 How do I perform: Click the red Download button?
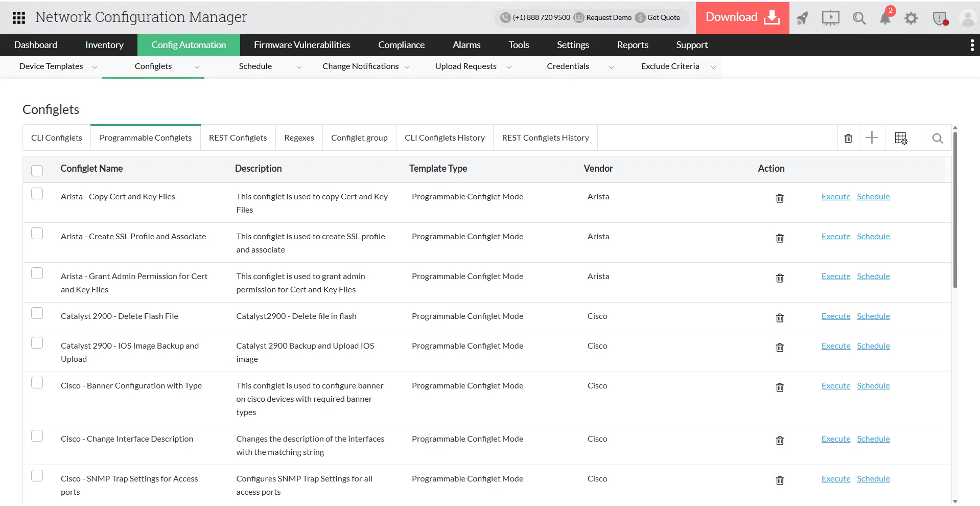tap(742, 17)
